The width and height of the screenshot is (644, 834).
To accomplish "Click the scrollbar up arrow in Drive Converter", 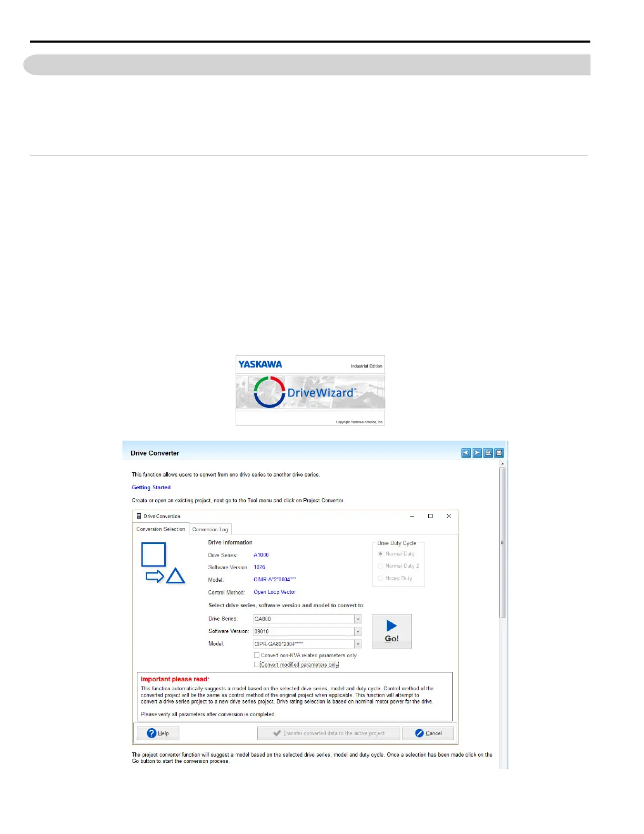I will (x=502, y=463).
